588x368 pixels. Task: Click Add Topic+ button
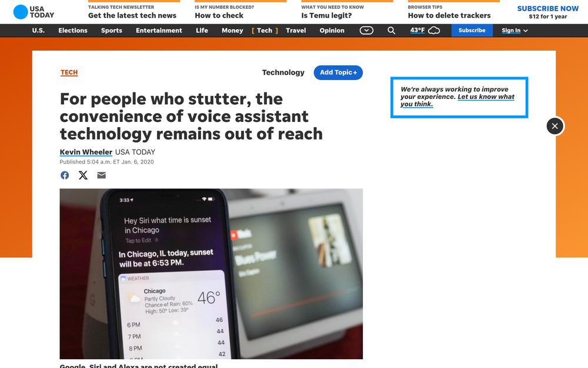coord(338,72)
